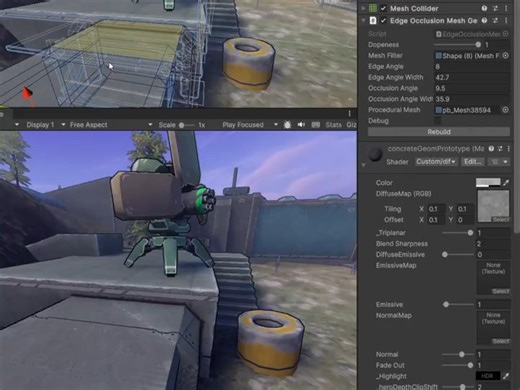Collapse the concreteGeomPrototype material properties

point(363,165)
